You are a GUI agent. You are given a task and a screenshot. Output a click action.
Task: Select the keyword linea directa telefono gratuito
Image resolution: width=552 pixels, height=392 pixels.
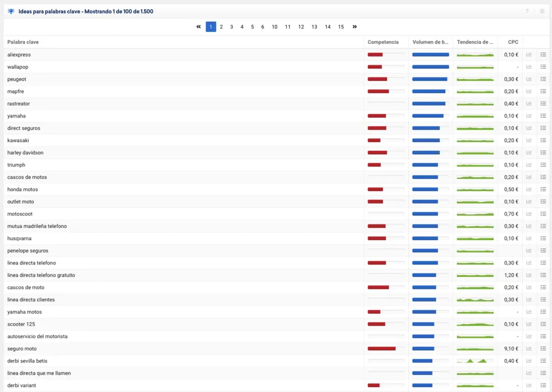41,275
